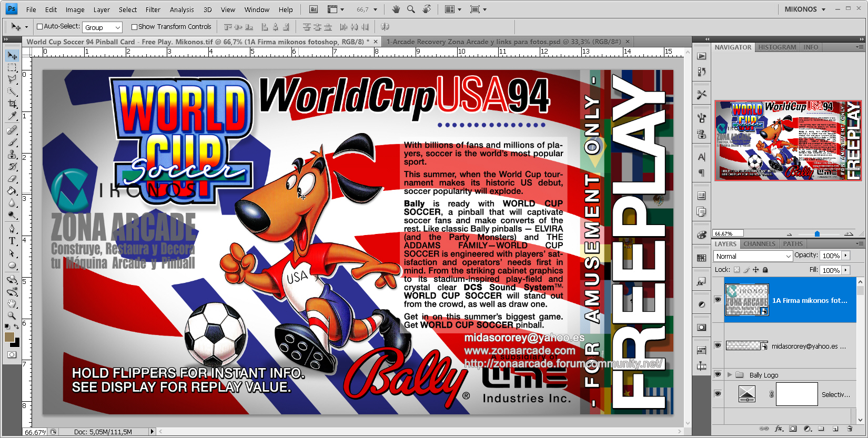Image resolution: width=868 pixels, height=438 pixels.
Task: Select the Hand tool in the toolbox
Action: (12, 303)
